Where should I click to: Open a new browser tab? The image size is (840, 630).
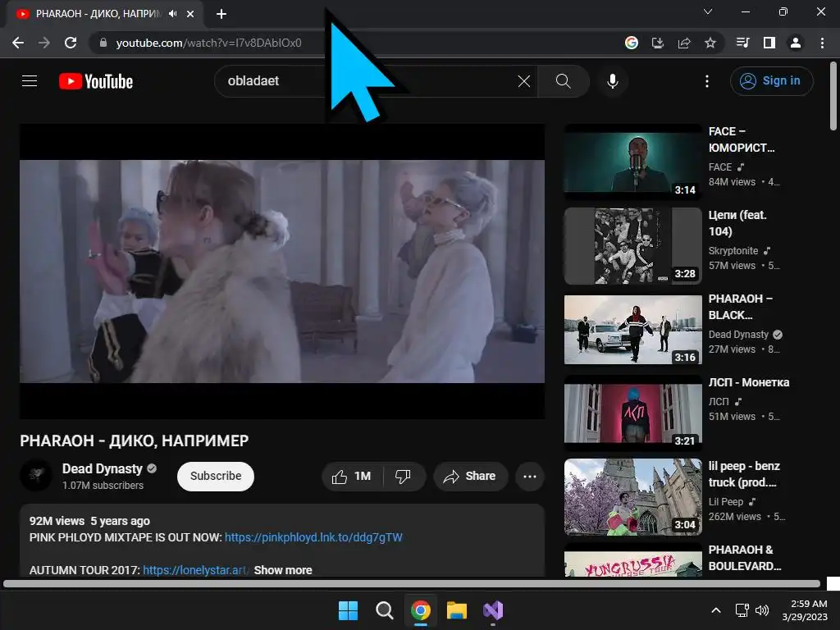tap(221, 14)
